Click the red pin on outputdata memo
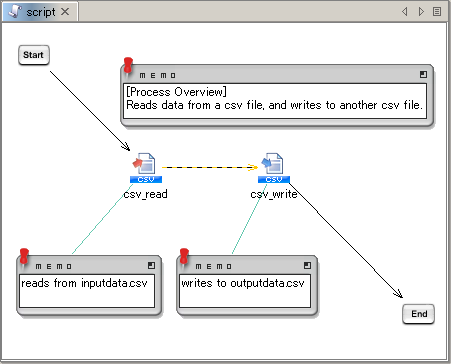Screen dimensions: 451x364 tap(184, 257)
